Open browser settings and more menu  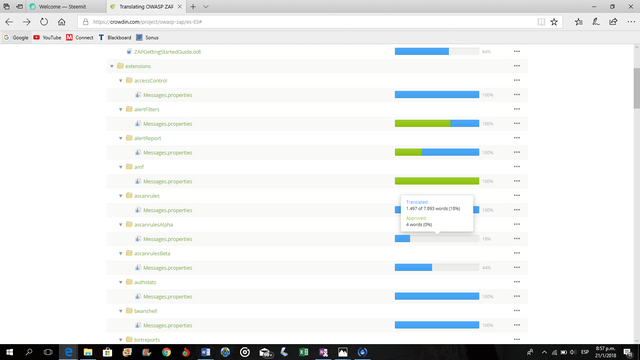point(631,22)
